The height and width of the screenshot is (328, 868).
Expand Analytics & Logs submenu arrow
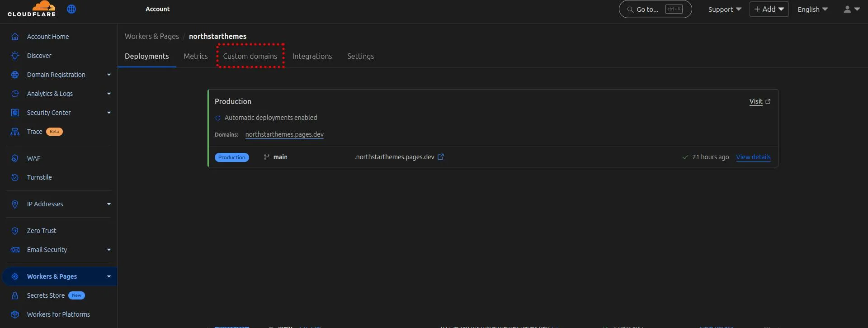point(109,94)
